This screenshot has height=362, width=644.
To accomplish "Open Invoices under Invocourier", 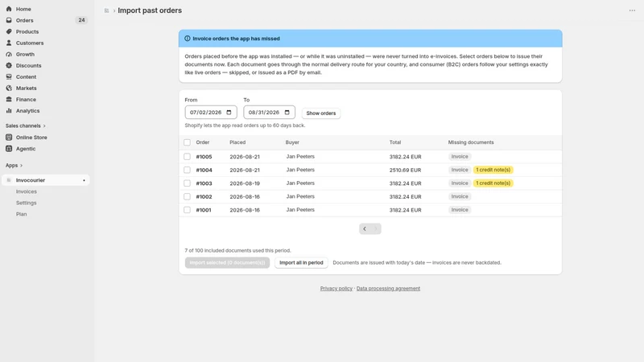I will point(27,191).
